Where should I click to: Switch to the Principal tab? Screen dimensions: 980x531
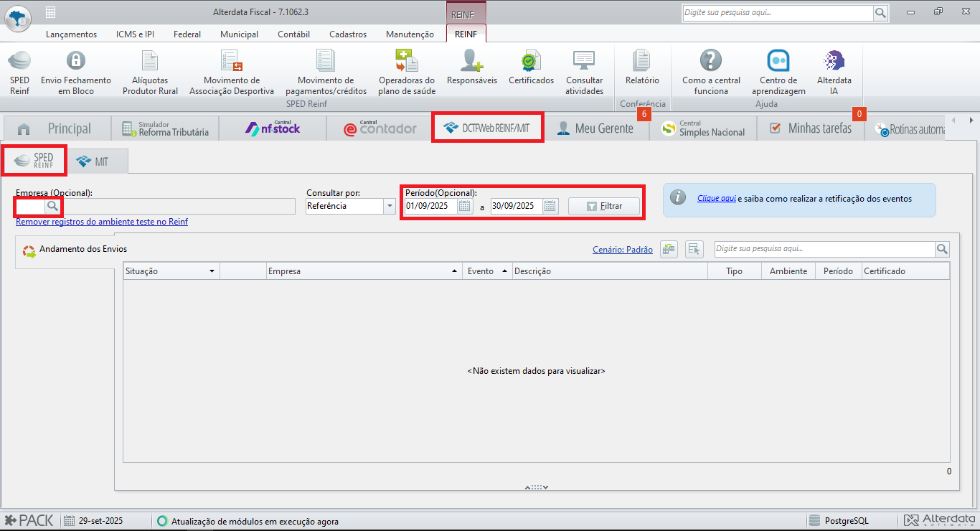click(57, 128)
